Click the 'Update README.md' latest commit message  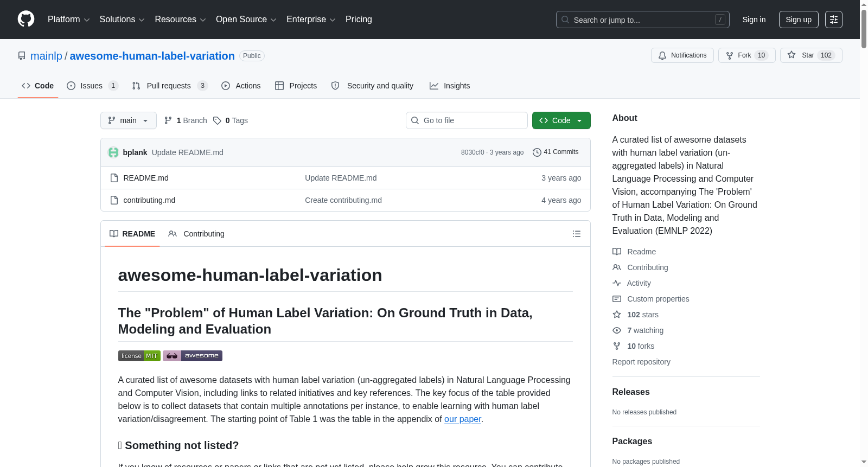pos(188,152)
